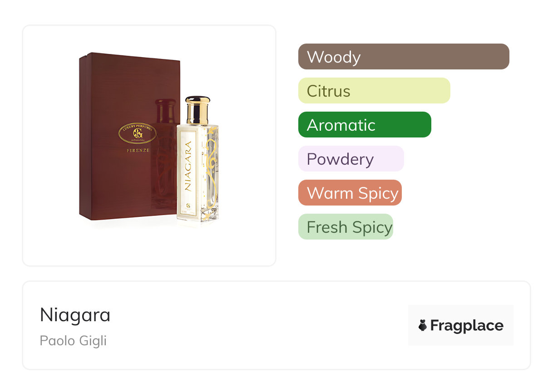The width and height of the screenshot is (553, 392).
Task: Open the Fragplace logo link
Action: pyautogui.click(x=461, y=325)
